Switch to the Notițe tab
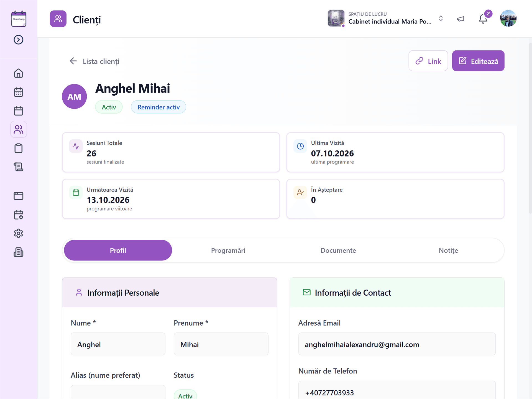The image size is (532, 399). [x=448, y=250]
